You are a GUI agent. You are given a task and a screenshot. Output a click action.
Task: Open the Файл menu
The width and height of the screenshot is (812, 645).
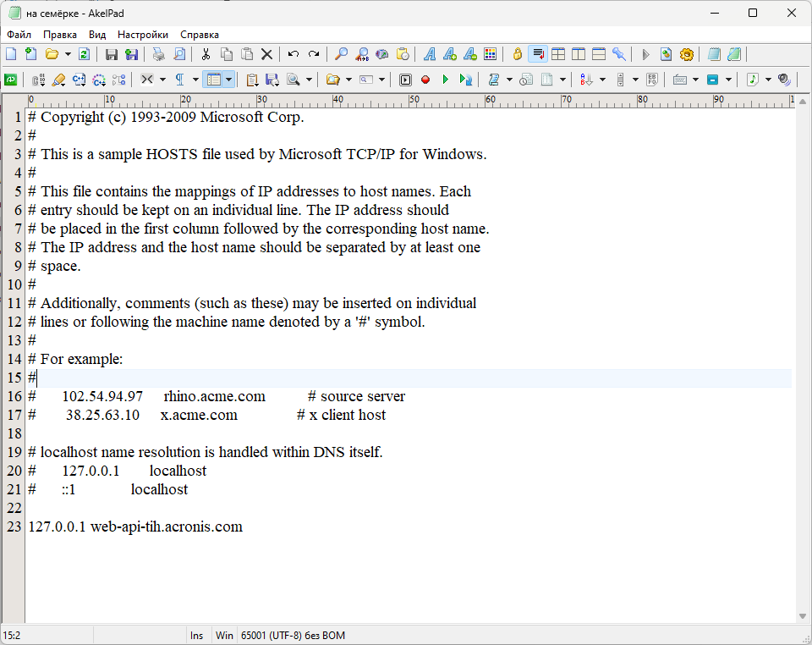[19, 35]
